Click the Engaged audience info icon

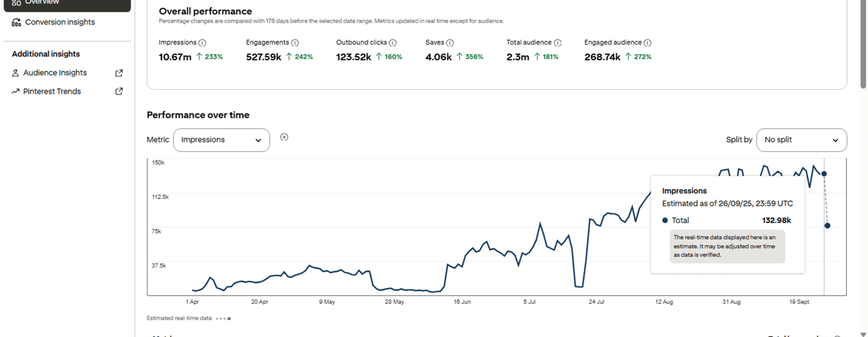pyautogui.click(x=647, y=43)
